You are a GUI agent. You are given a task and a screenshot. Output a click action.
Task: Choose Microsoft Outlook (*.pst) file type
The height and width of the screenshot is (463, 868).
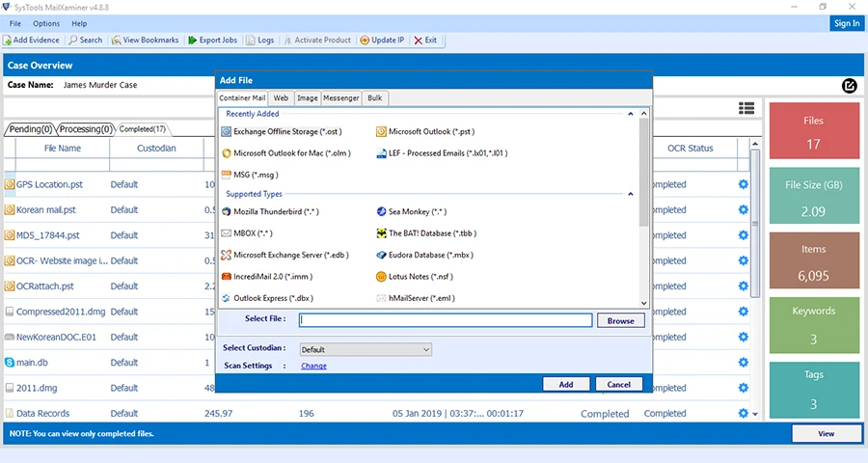(425, 132)
